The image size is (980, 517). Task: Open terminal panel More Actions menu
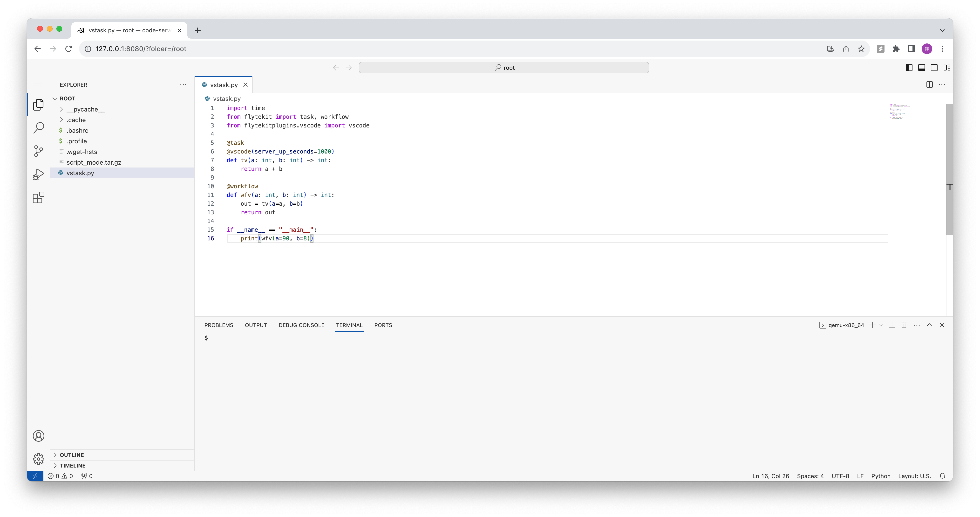click(x=917, y=325)
